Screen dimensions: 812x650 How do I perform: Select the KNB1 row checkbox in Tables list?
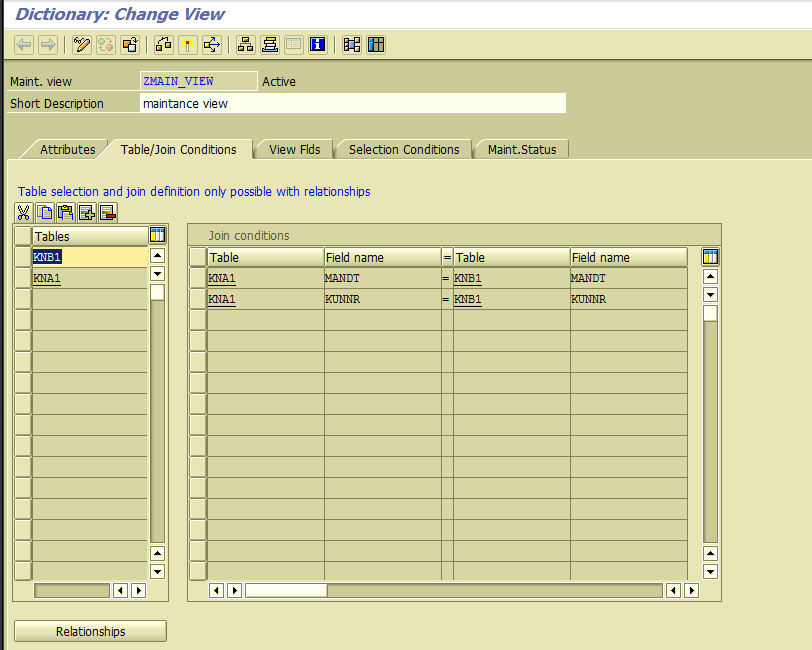coord(21,257)
